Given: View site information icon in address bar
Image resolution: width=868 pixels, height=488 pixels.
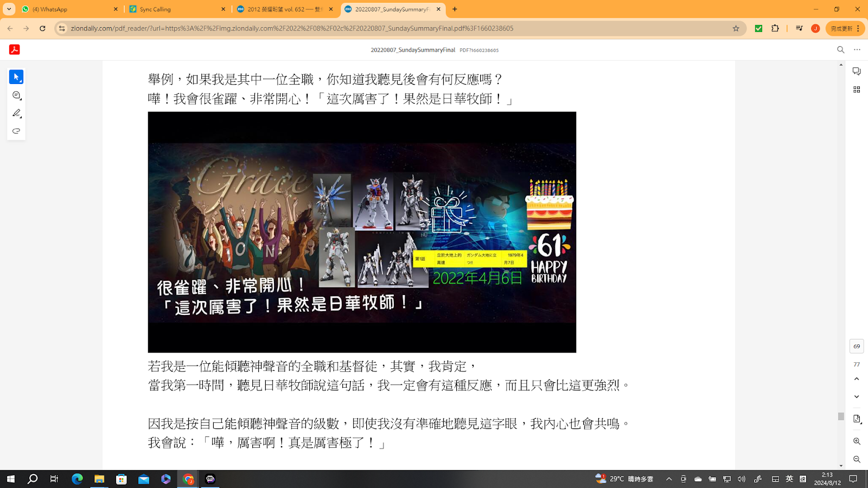Looking at the screenshot, I should 62,28.
